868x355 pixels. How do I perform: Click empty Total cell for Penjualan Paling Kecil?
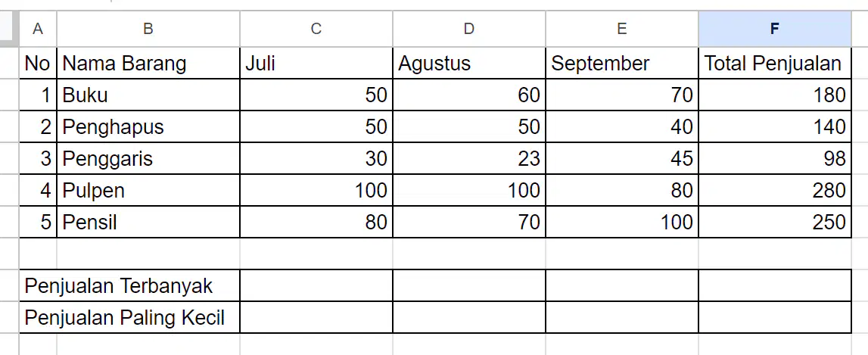(x=775, y=317)
